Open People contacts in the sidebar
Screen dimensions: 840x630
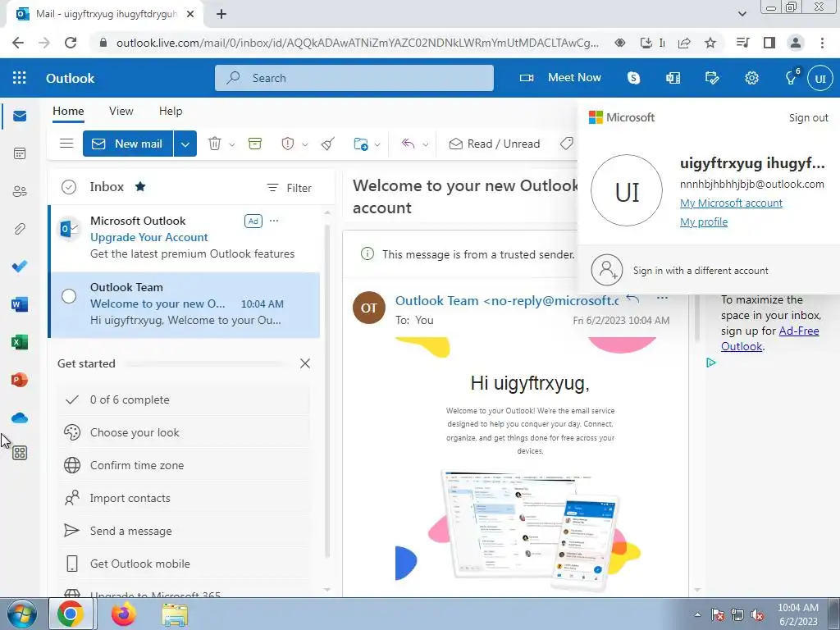[x=20, y=191]
